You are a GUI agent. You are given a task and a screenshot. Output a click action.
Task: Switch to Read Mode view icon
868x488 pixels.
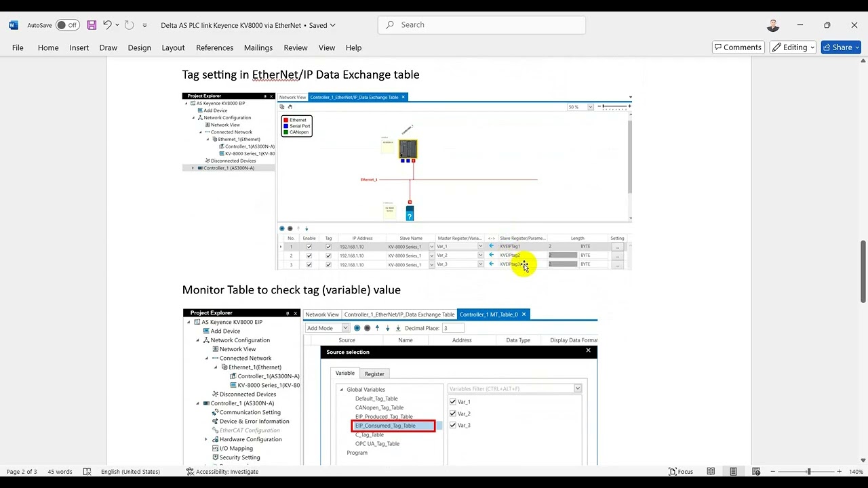pos(711,472)
